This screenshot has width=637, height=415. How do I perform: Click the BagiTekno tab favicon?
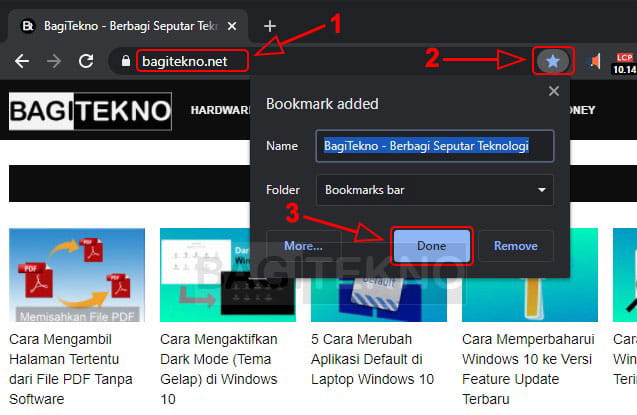pos(28,26)
